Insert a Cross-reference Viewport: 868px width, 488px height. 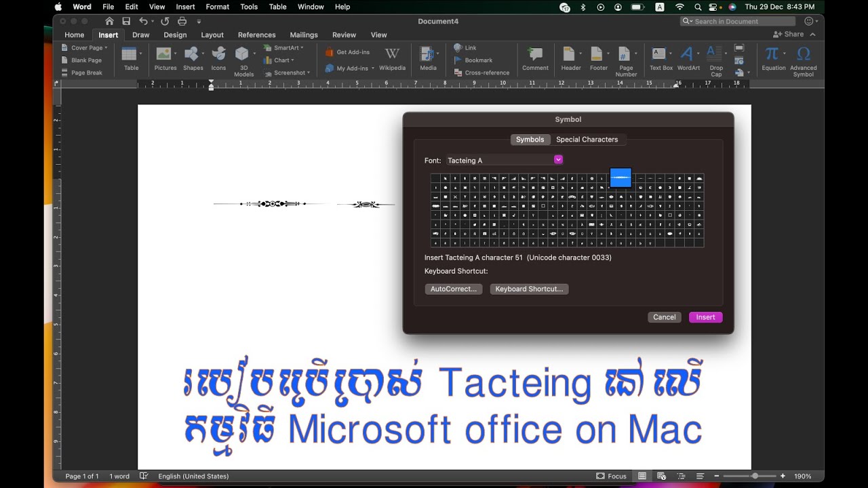pos(481,73)
